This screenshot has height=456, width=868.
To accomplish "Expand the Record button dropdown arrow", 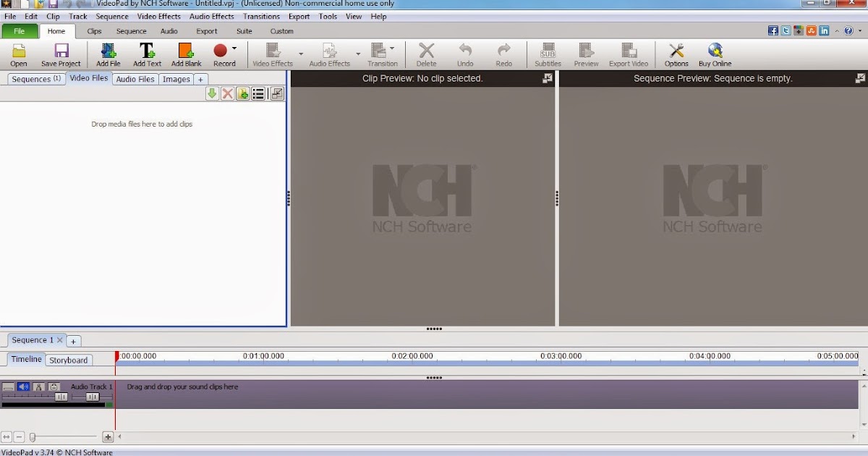I will 234,48.
